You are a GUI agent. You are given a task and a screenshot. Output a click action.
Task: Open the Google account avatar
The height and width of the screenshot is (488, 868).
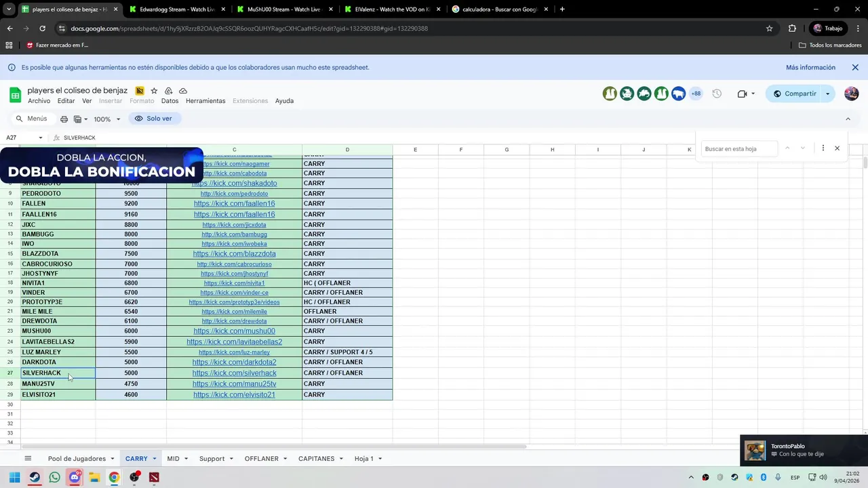tap(852, 94)
